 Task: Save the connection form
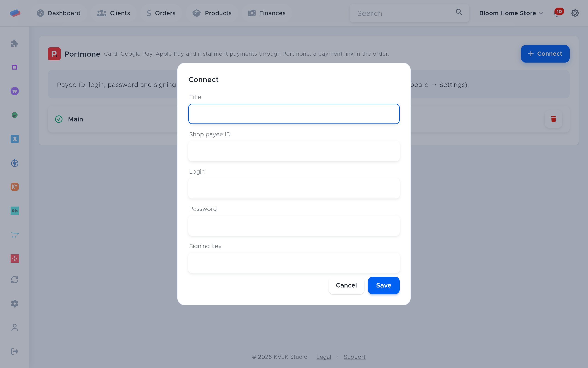tap(384, 285)
